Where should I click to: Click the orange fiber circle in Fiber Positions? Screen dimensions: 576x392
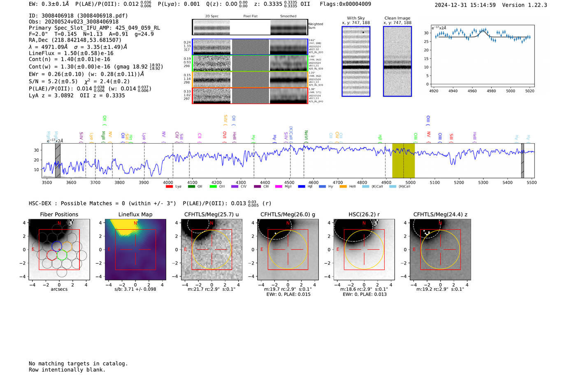pyautogui.click(x=67, y=246)
